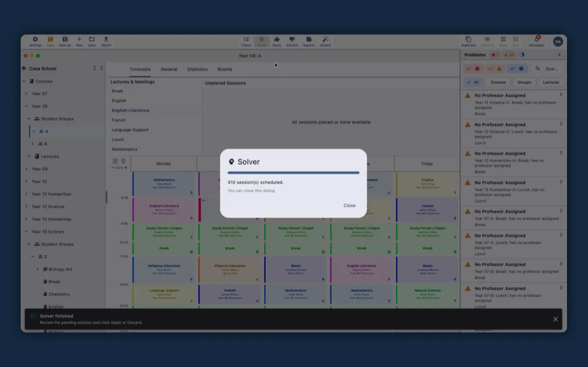Toggle the warning severity filter
Screen dimensions: 588x367
click(x=495, y=68)
